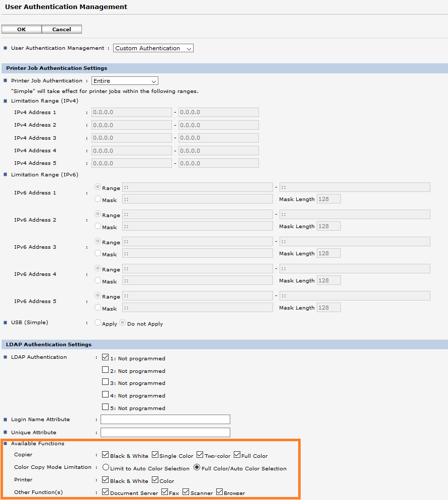Click the OK button
This screenshot has height=500, width=448.
click(21, 29)
